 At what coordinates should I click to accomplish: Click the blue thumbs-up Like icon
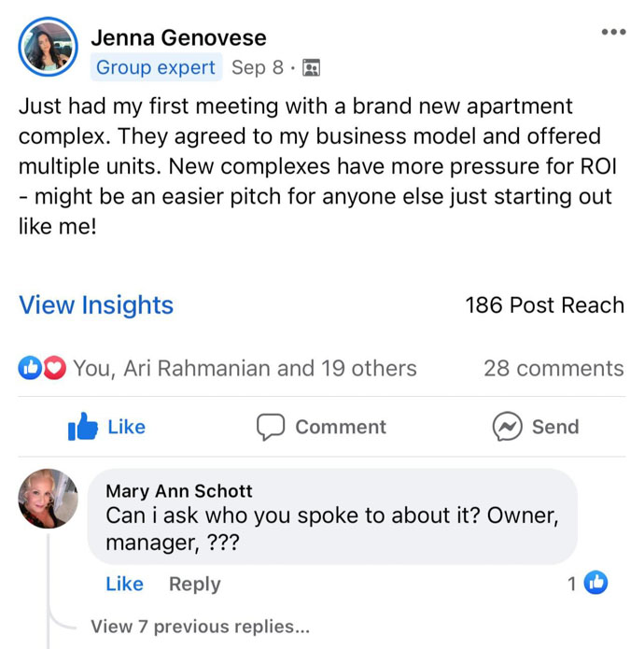(x=84, y=427)
